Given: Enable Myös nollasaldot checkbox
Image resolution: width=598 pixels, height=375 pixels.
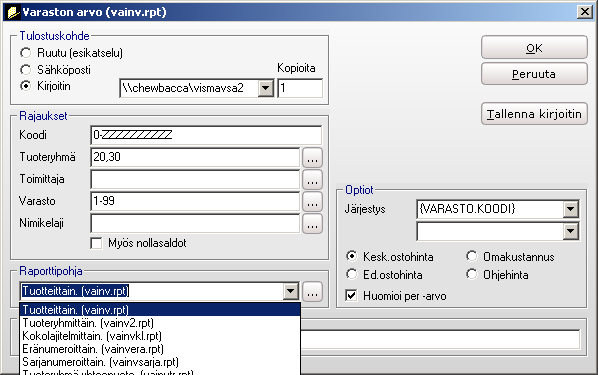Looking at the screenshot, I should tap(96, 243).
